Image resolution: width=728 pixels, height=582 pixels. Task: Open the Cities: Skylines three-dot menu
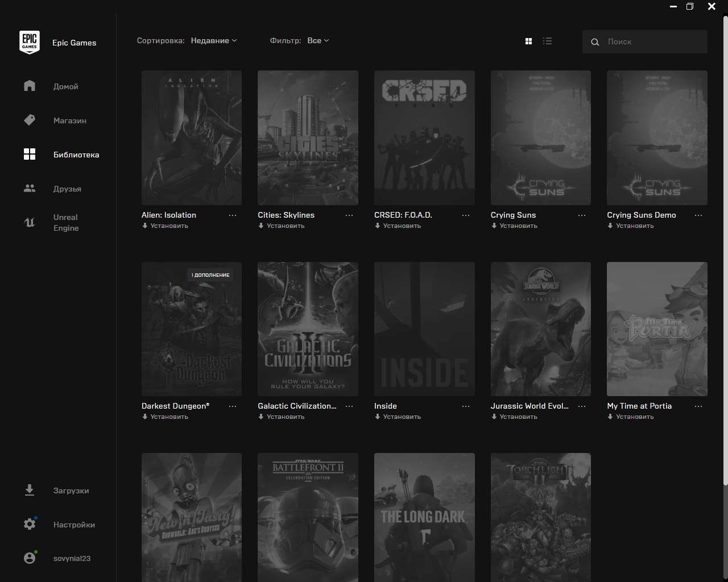pos(349,215)
